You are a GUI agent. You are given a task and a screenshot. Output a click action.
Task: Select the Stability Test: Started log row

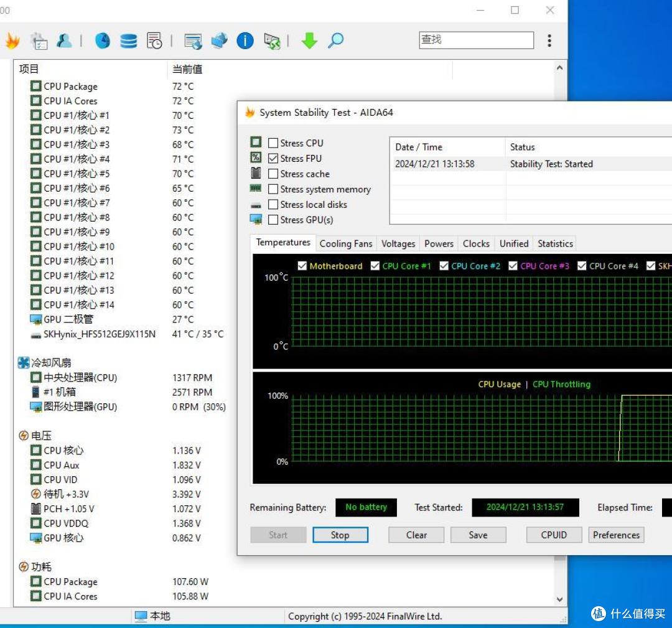[531, 164]
